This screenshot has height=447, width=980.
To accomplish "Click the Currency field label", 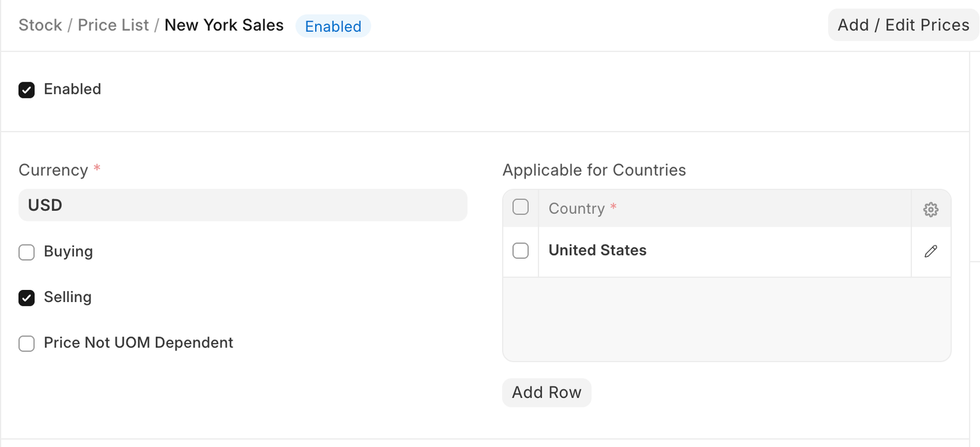I will 54,170.
